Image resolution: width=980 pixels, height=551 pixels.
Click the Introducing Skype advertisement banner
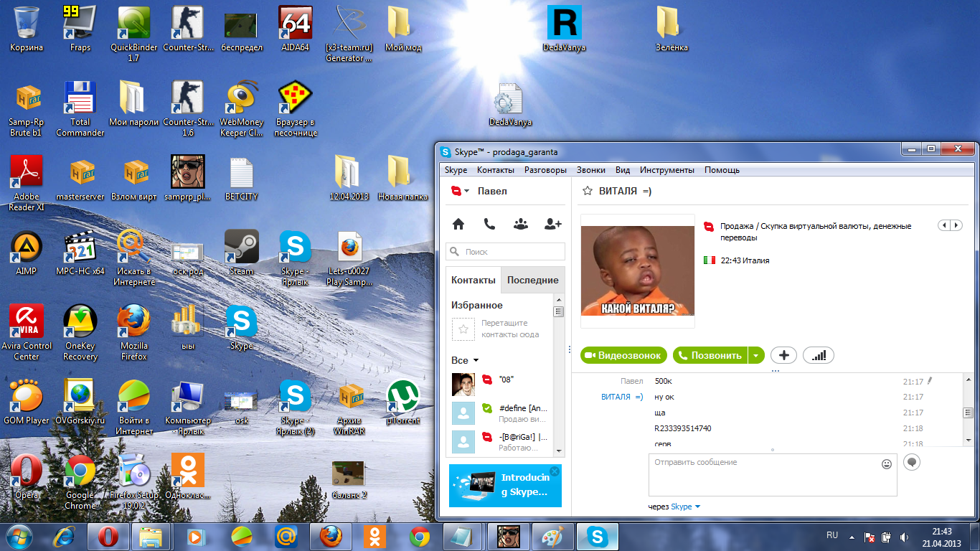[x=505, y=486]
